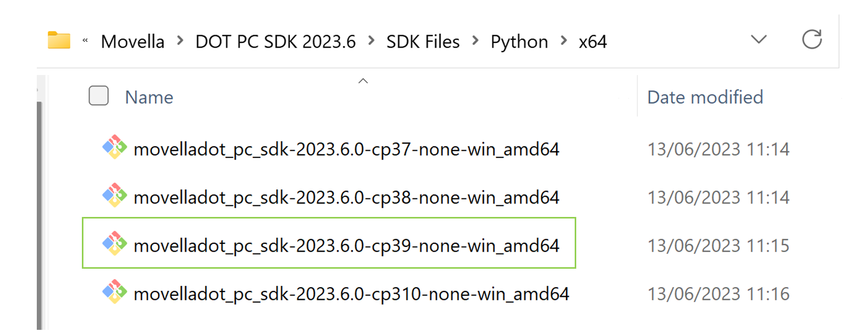Navigate to the Movella breadcrumb
The width and height of the screenshot is (868, 335).
point(133,41)
